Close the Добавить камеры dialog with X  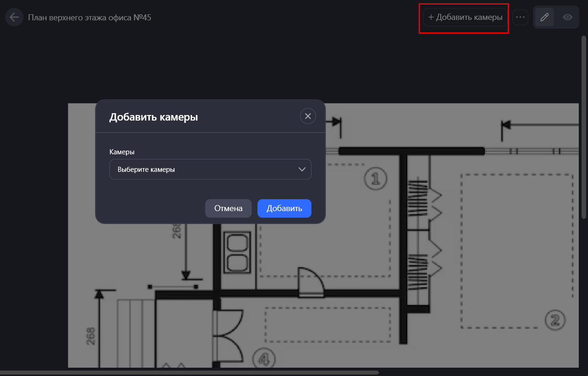tap(308, 116)
